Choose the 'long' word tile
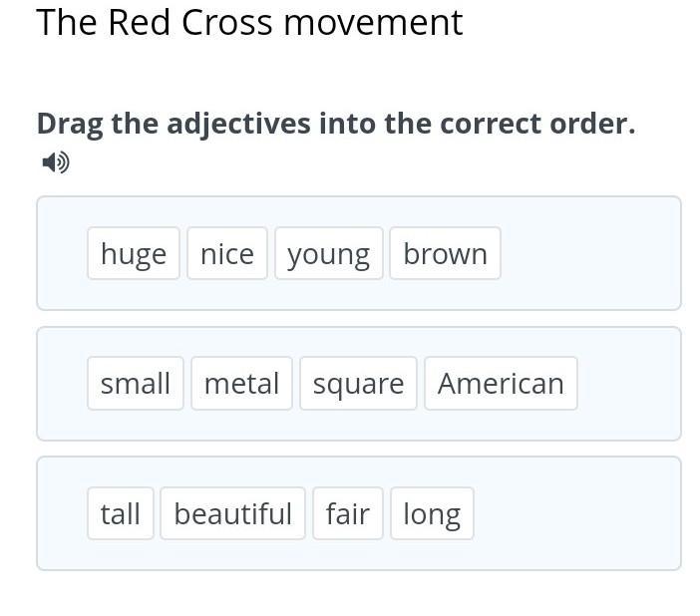The height and width of the screenshot is (616, 700). 432,513
